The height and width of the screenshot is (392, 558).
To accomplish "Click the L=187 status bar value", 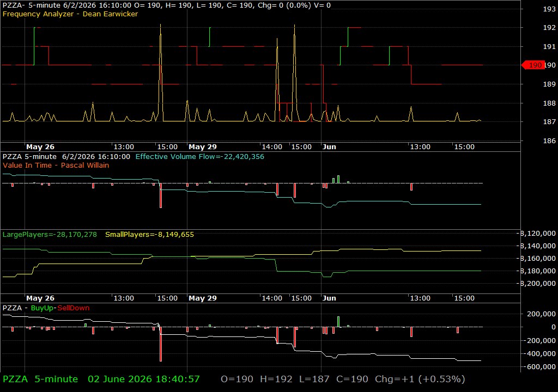I will click(x=314, y=379).
